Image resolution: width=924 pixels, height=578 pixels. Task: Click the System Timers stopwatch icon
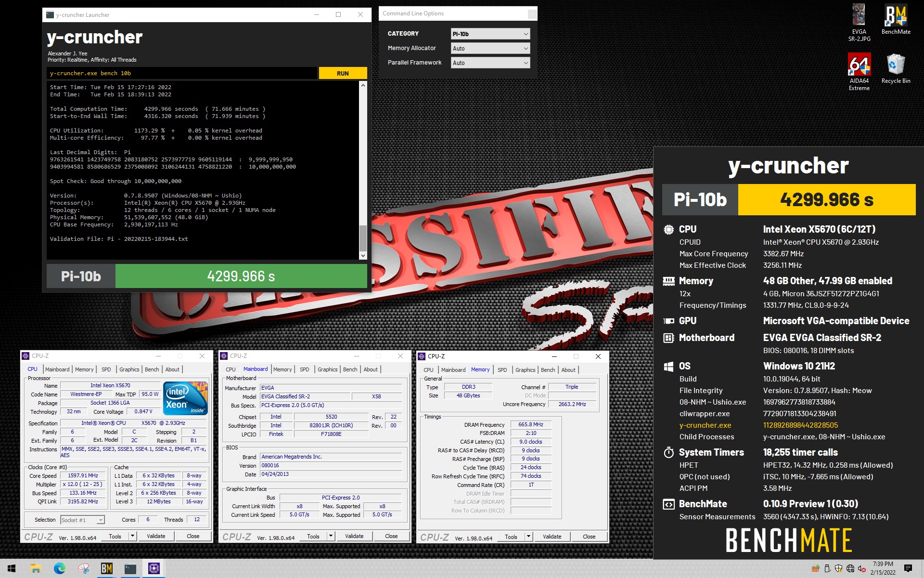pyautogui.click(x=668, y=452)
